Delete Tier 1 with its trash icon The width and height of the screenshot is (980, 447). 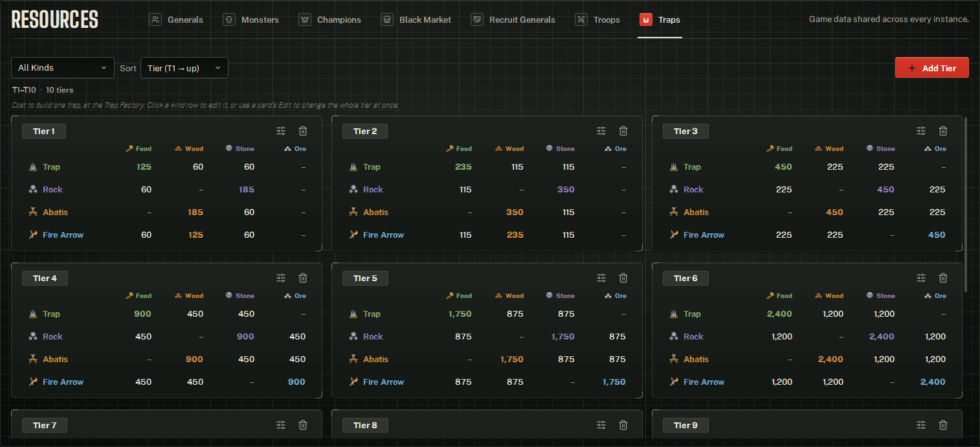coord(303,131)
